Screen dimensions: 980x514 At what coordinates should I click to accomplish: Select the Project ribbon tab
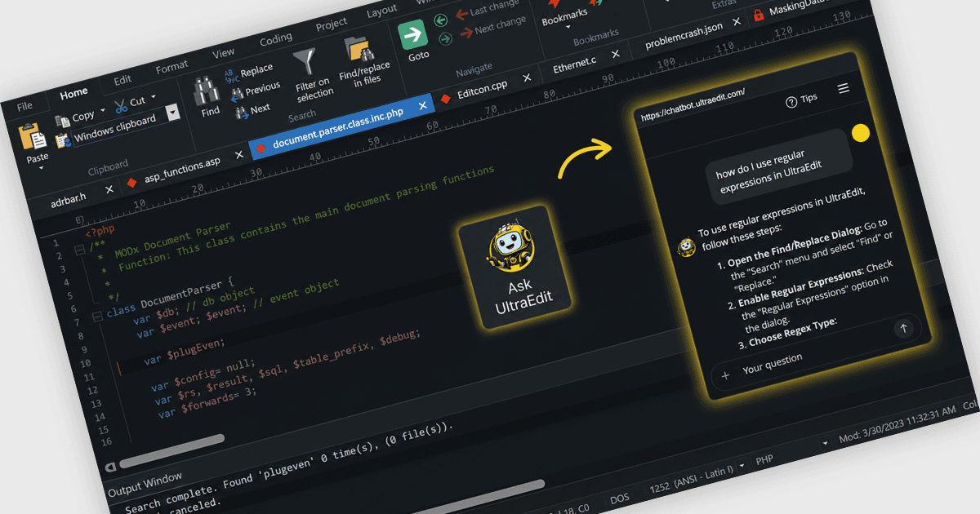pyautogui.click(x=331, y=24)
